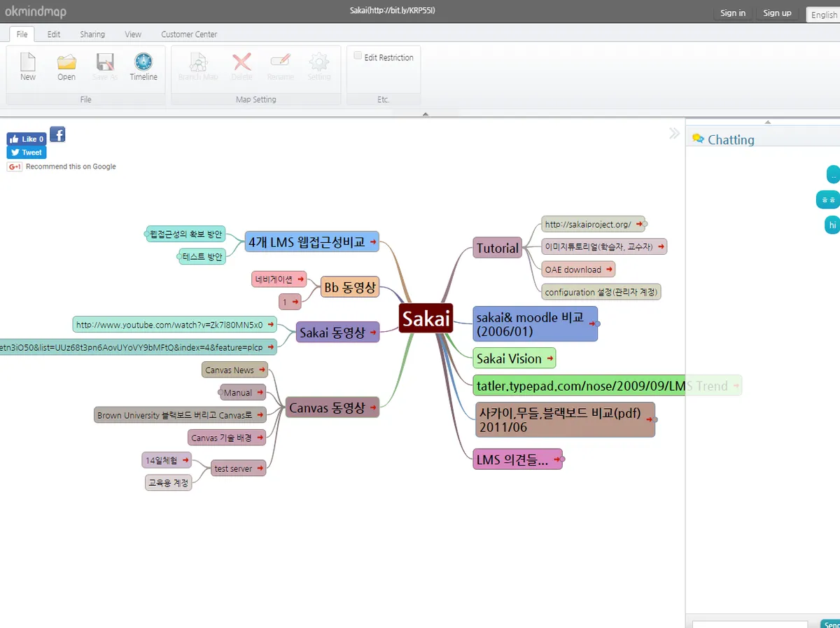Select the Sharing menu item
This screenshot has width=840, height=628.
(92, 34)
